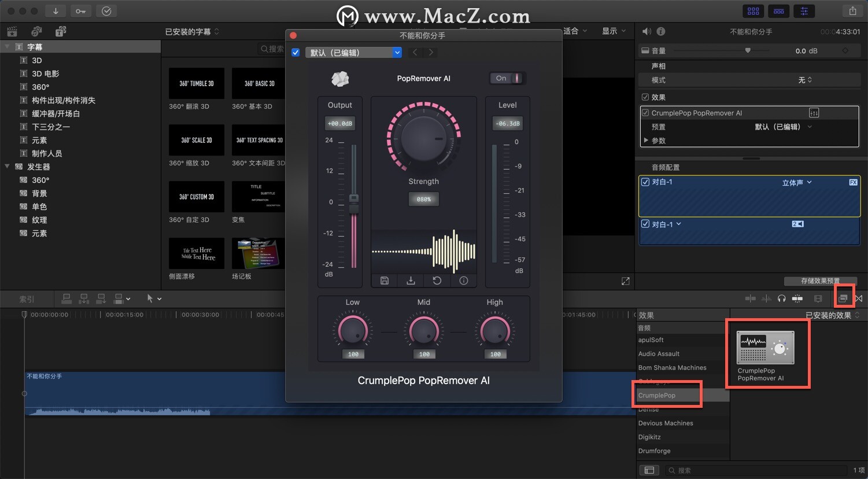Open the info inspector icon
The image size is (868, 479).
(661, 31)
